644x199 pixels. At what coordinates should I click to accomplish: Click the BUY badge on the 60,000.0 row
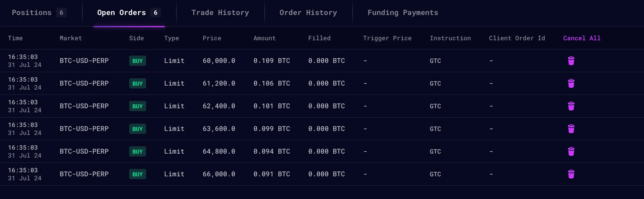coord(138,61)
